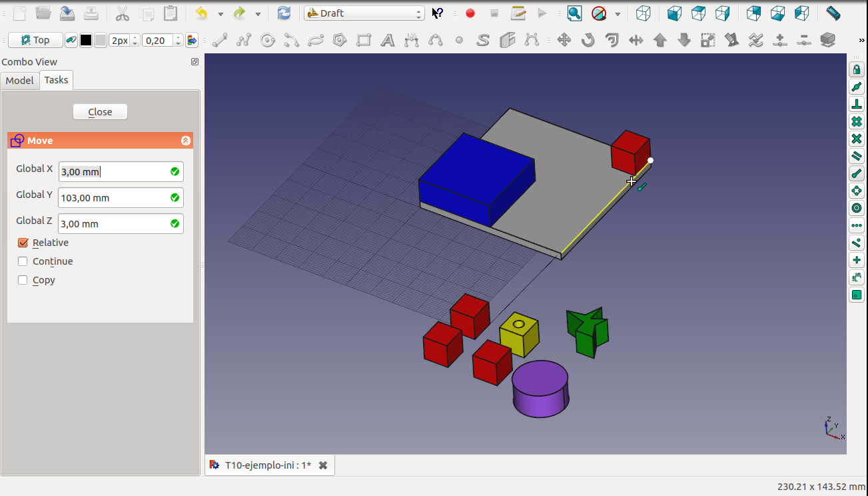Screen dimensions: 868x496
Task: Toggle Snap Perpendicular in the snap toolbar
Action: 857,105
